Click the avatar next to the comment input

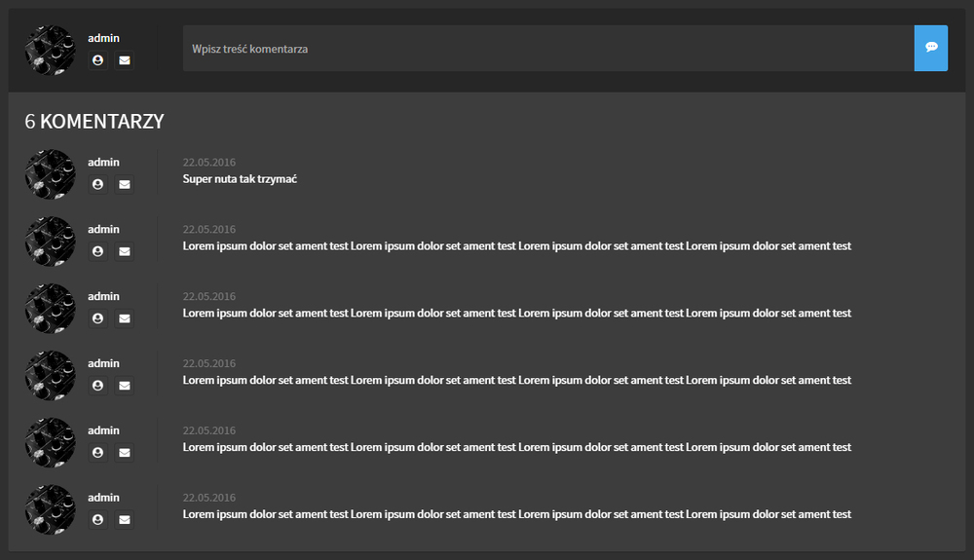click(50, 50)
